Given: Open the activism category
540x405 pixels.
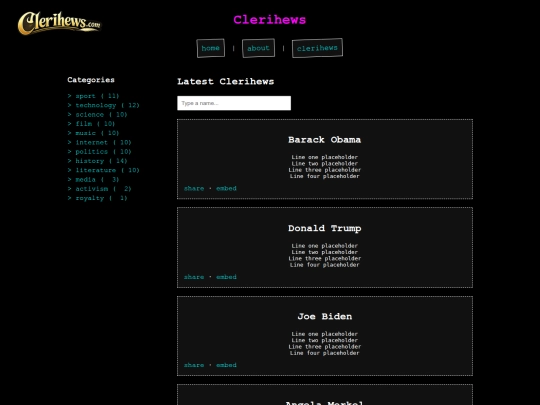Looking at the screenshot, I should click(100, 189).
